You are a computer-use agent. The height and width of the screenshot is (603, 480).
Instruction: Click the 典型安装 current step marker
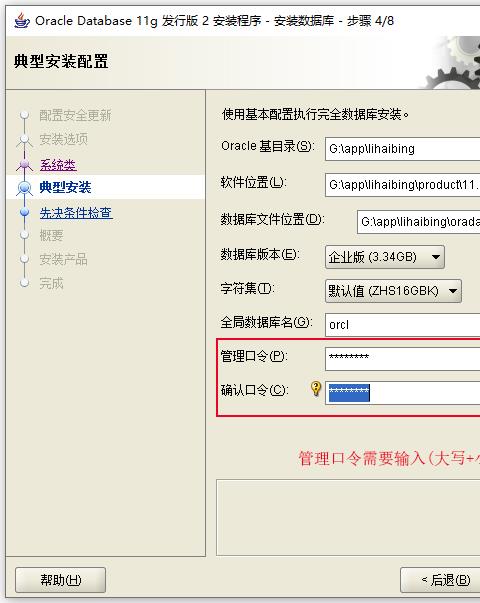coord(25,188)
